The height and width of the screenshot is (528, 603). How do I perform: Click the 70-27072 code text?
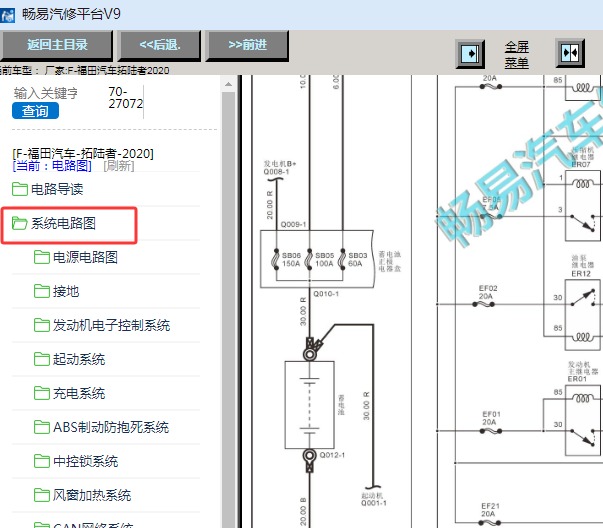(125, 98)
